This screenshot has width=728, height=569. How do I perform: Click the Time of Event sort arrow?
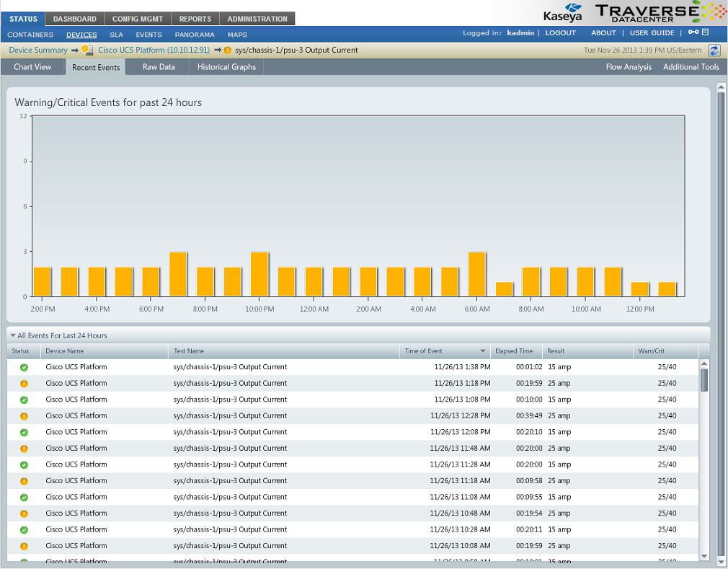[x=482, y=351]
